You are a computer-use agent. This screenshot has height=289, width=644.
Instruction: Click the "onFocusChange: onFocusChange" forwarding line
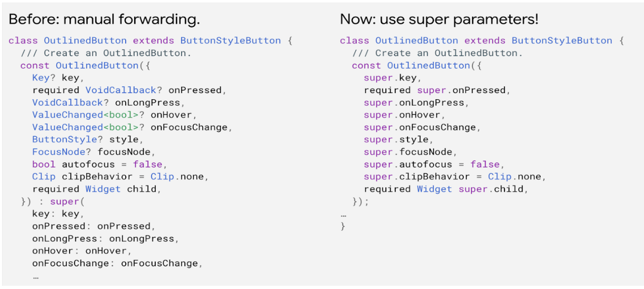117,263
